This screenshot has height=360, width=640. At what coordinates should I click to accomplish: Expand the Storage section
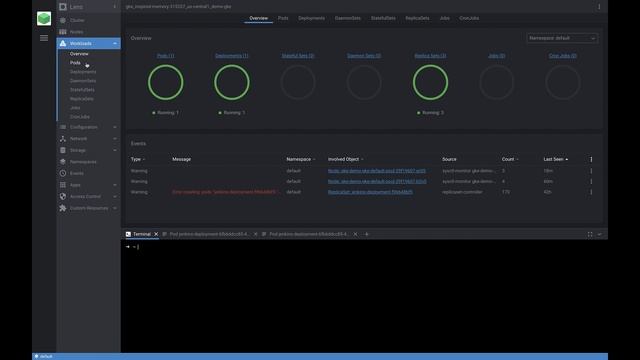(x=115, y=150)
